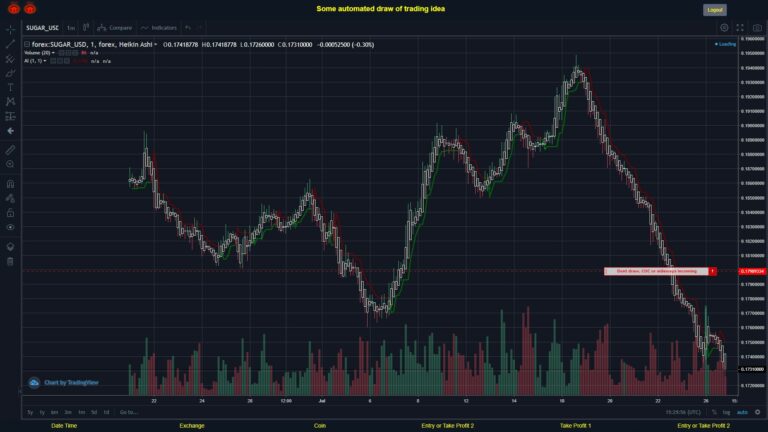Screen dimensions: 768x432
Task: Select the 6m time range
Action: coord(54,412)
